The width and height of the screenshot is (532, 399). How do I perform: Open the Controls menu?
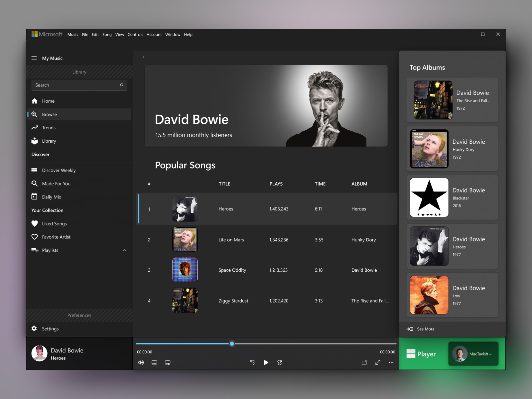pos(135,34)
